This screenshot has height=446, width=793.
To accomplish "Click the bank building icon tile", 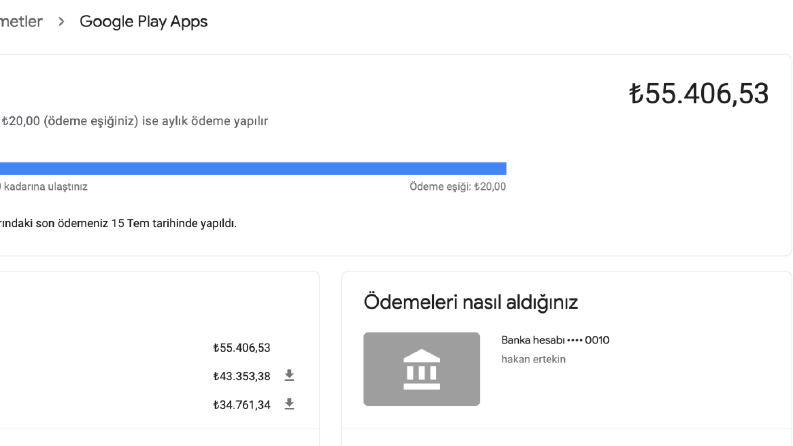I will (x=421, y=369).
